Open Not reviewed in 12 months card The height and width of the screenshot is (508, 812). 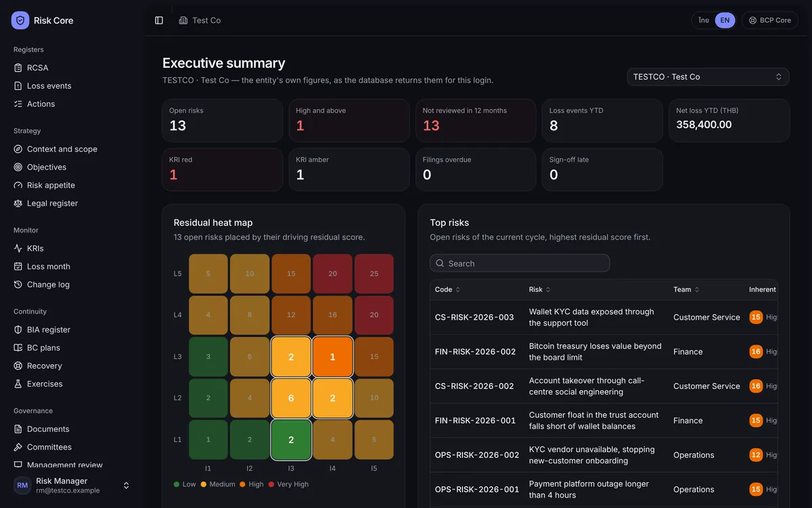coord(476,121)
